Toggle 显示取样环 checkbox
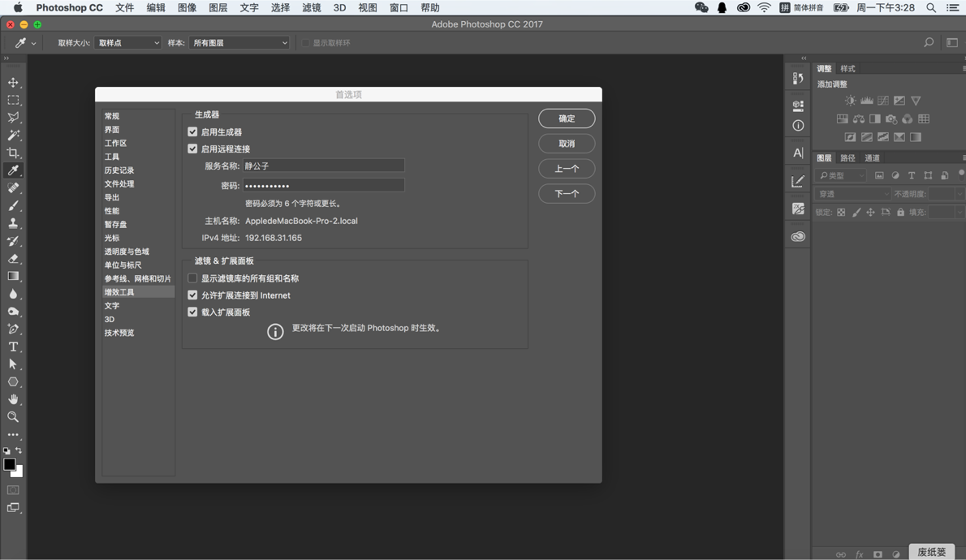The width and height of the screenshot is (966, 560). tap(305, 43)
